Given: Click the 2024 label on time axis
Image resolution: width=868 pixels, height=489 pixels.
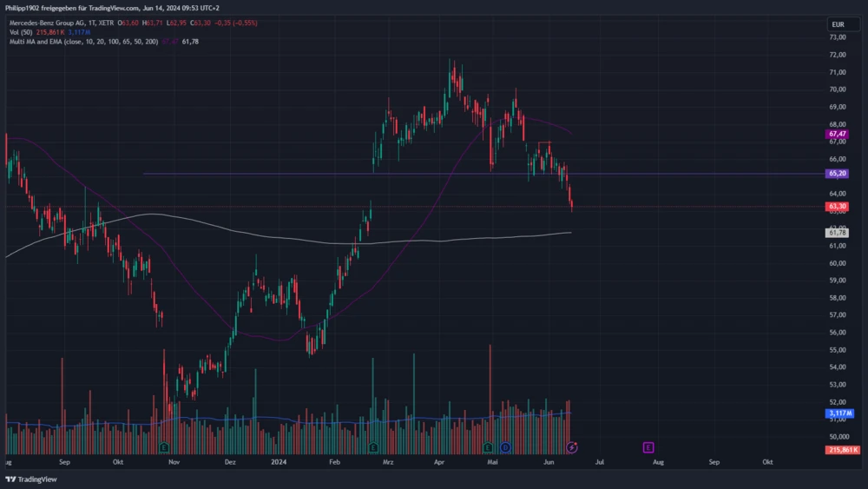Looking at the screenshot, I should click(x=279, y=463).
